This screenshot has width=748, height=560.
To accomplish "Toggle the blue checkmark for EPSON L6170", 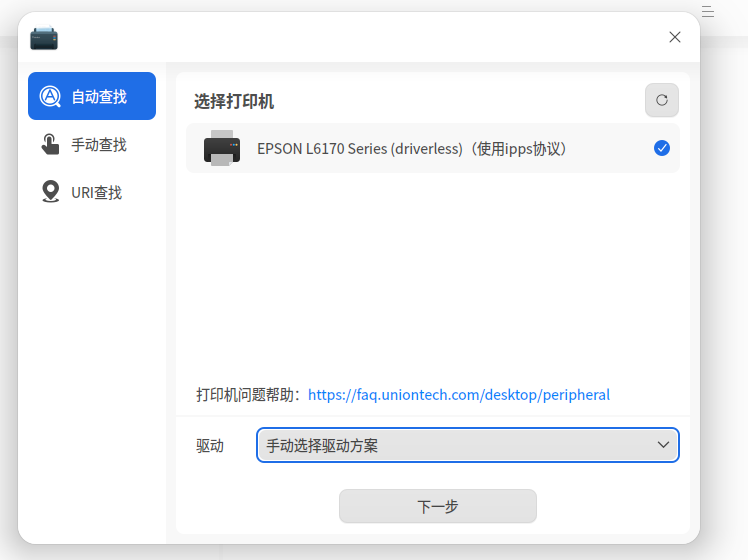I will click(x=662, y=148).
